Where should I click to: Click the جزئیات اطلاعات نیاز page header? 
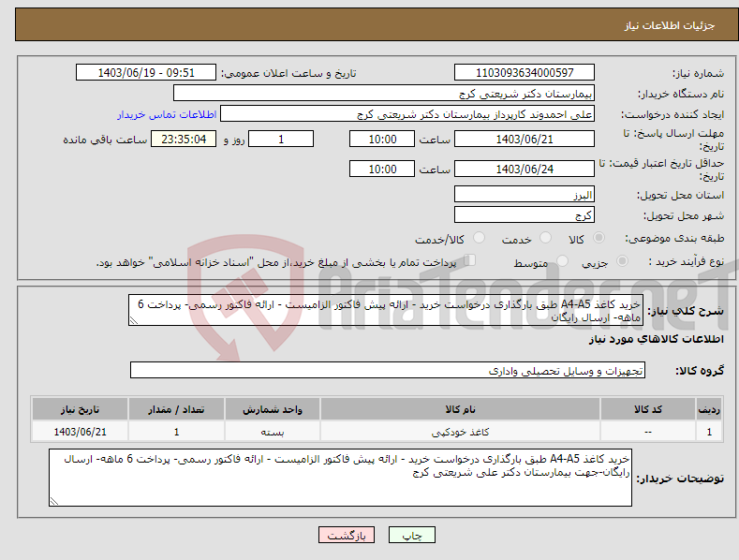[x=670, y=25]
